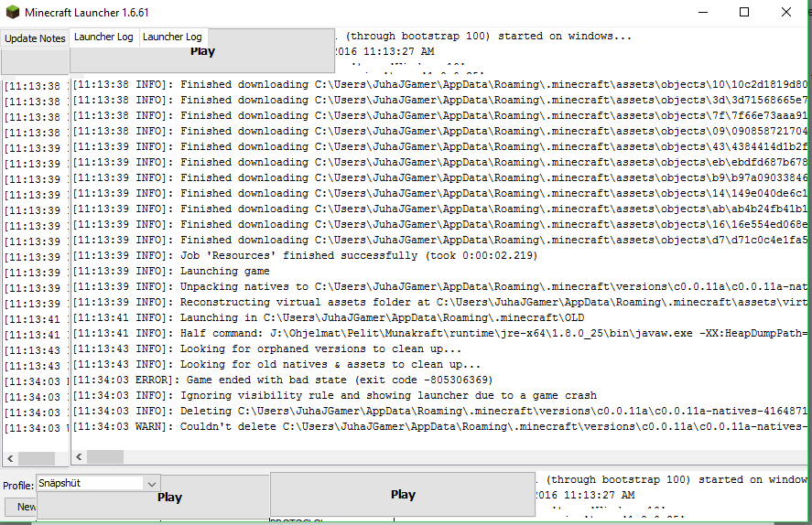812x525 pixels.
Task: Click the window title 'Minecraft Launcher 1.6.61'
Action: (86, 13)
